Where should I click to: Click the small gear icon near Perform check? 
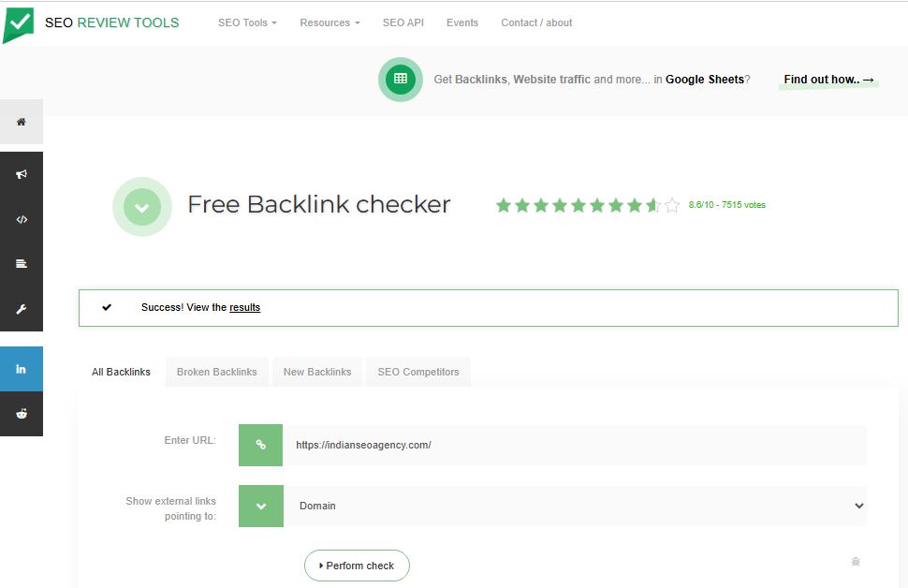click(855, 562)
